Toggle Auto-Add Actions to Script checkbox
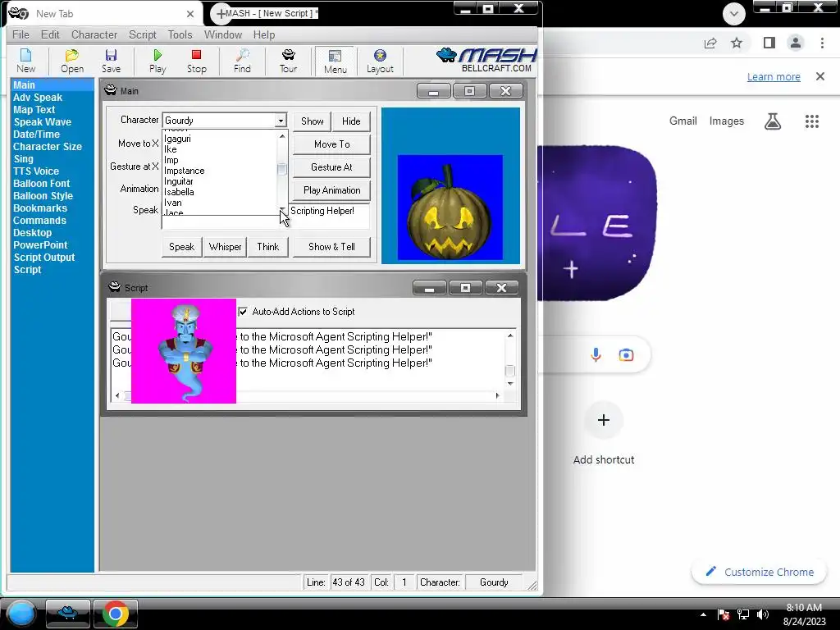 point(243,312)
